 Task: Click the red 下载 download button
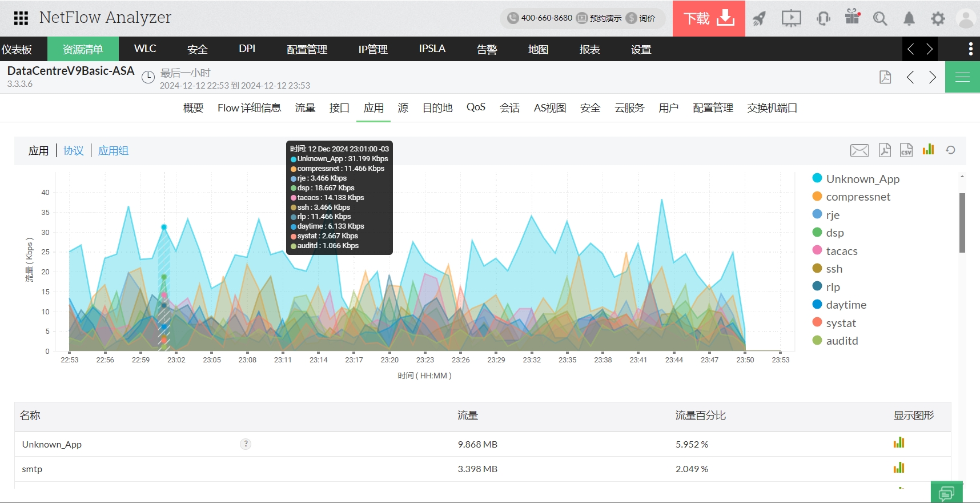click(x=708, y=19)
